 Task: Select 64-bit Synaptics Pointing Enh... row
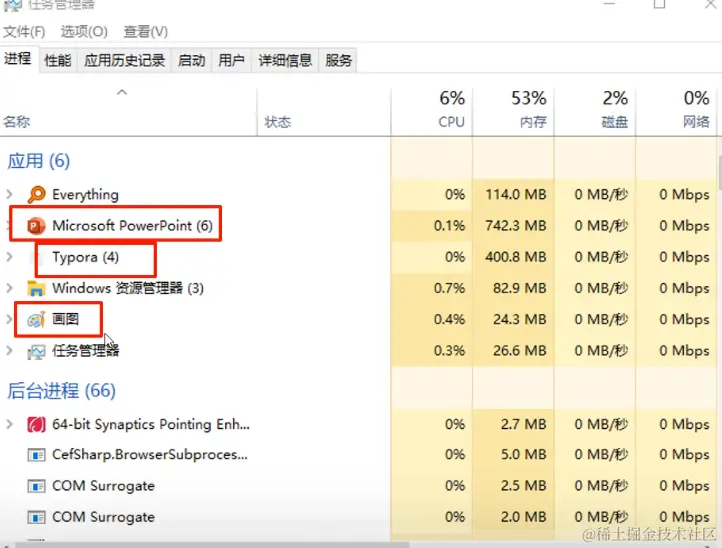tap(151, 424)
